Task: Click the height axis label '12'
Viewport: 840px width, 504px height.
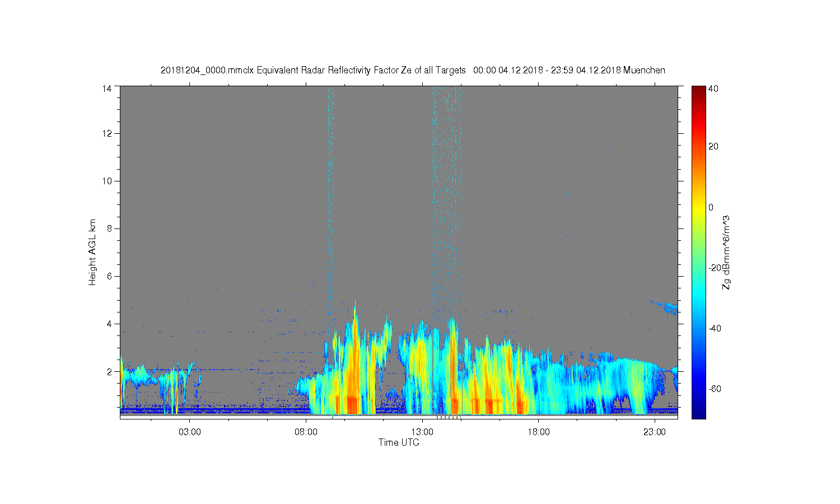Action: (107, 133)
